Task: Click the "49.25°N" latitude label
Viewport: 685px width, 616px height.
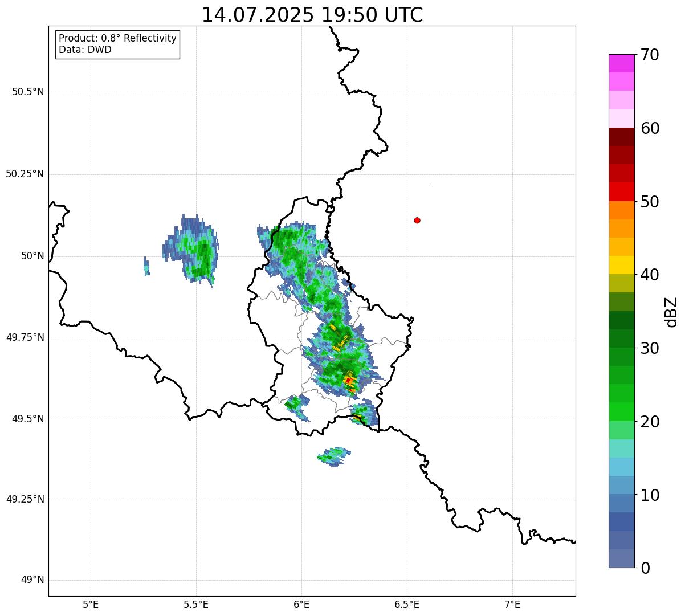Action: (x=25, y=500)
